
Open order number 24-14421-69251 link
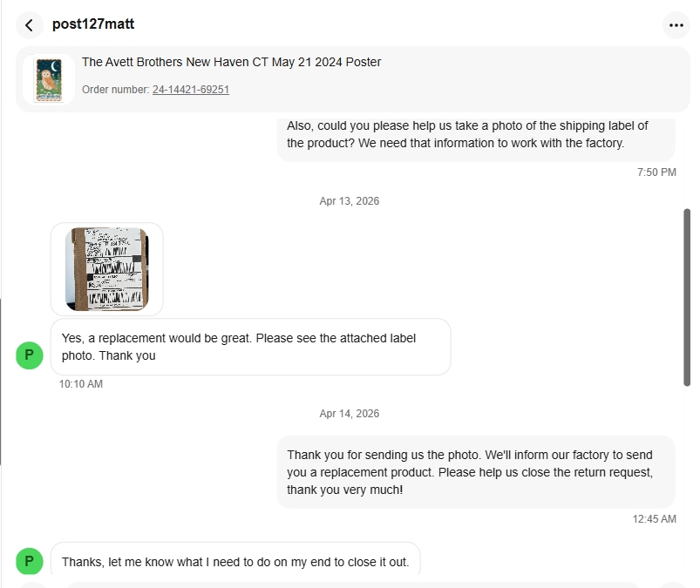pyautogui.click(x=190, y=89)
